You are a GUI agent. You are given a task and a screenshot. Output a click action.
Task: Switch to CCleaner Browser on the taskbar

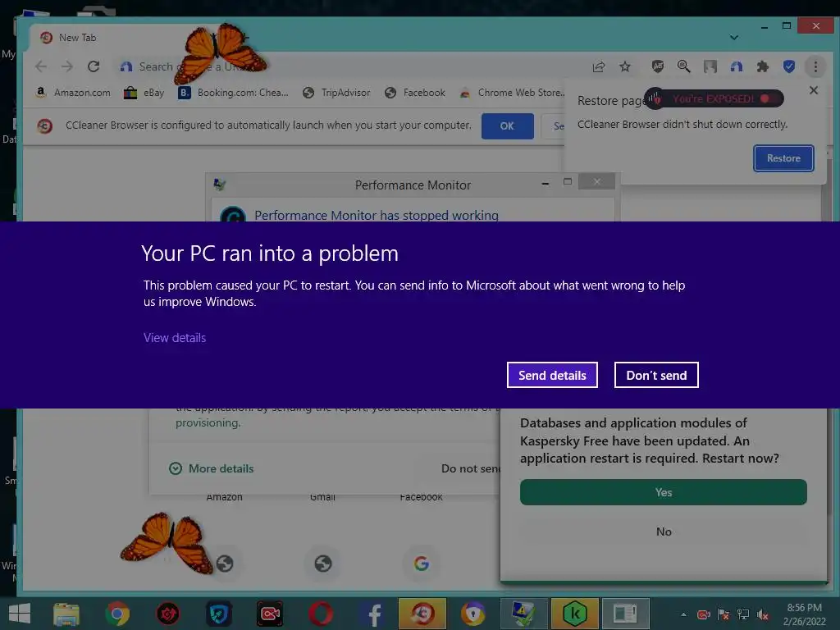tap(422, 614)
